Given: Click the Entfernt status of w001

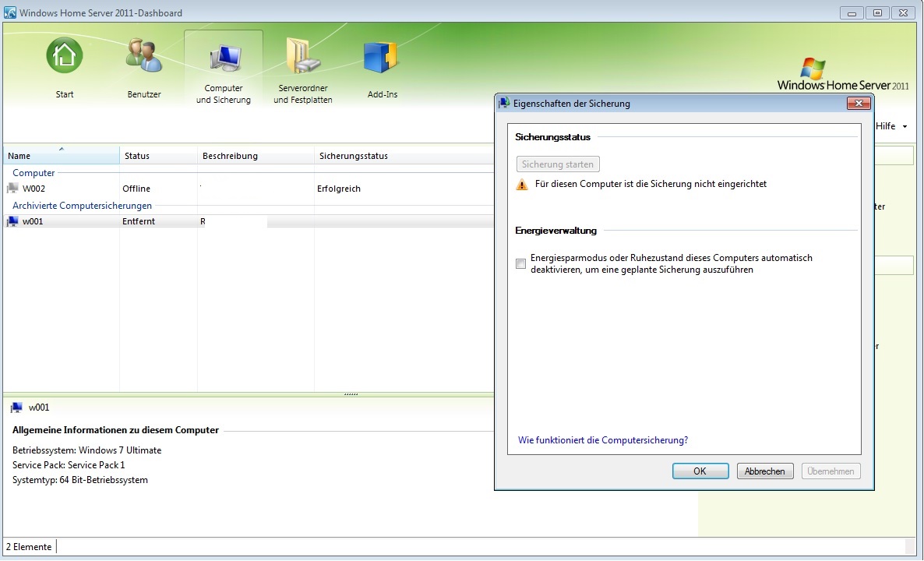Looking at the screenshot, I should click(x=139, y=221).
